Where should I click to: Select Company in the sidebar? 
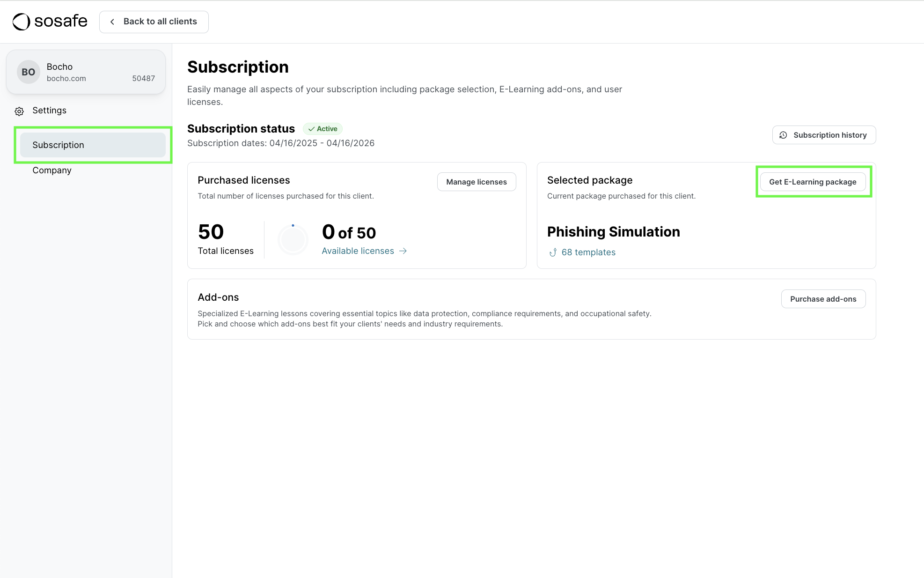pos(51,170)
